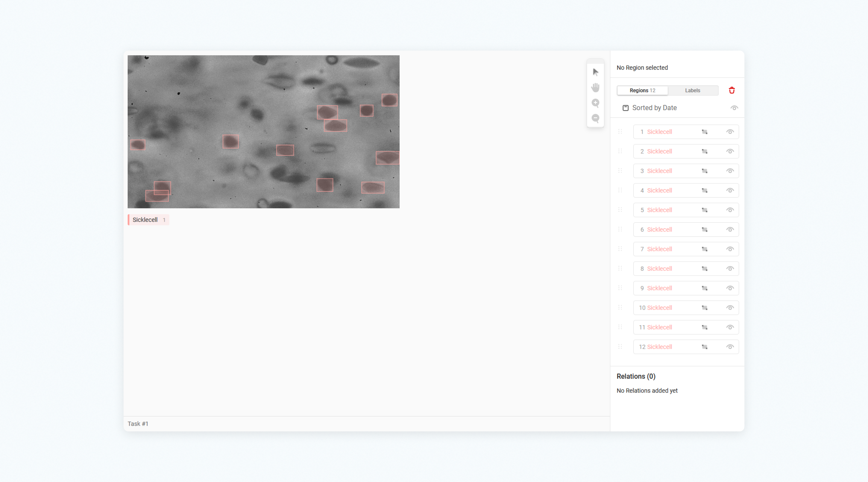The image size is (868, 482).
Task: Hide region 7 Sicklecell from view
Action: pos(730,249)
